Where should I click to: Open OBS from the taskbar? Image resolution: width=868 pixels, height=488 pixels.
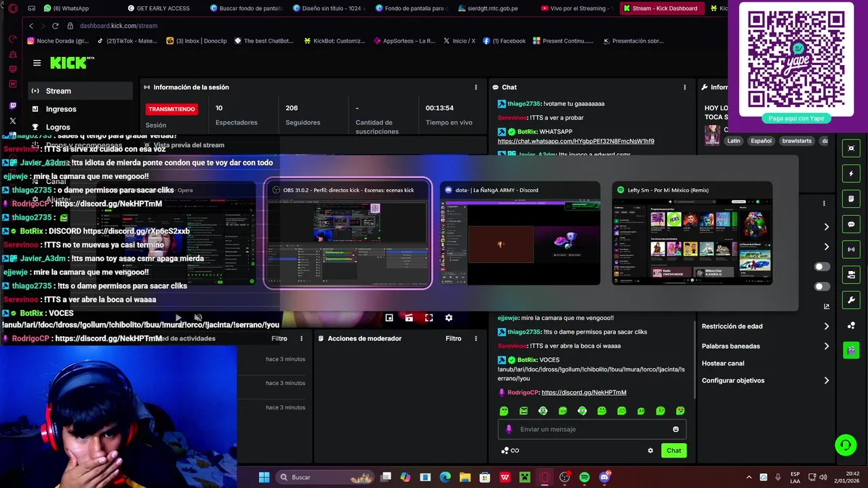pyautogui.click(x=564, y=477)
